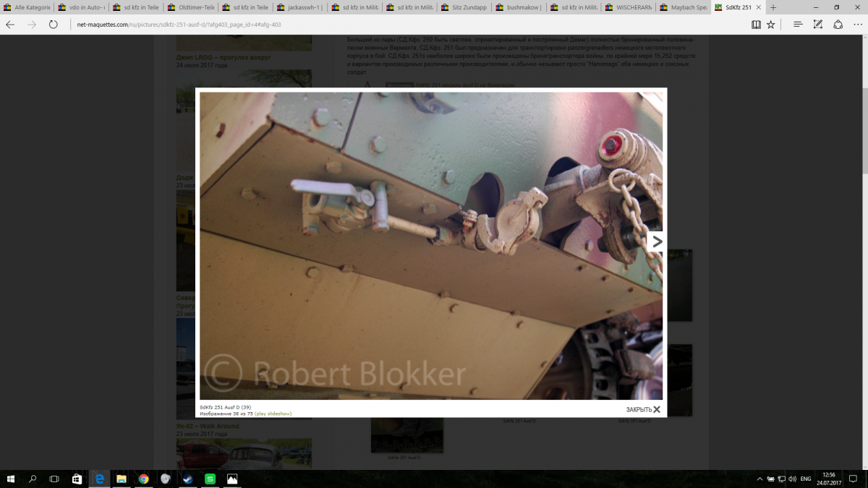Open Steam from the taskbar
The image size is (868, 488).
187,479
